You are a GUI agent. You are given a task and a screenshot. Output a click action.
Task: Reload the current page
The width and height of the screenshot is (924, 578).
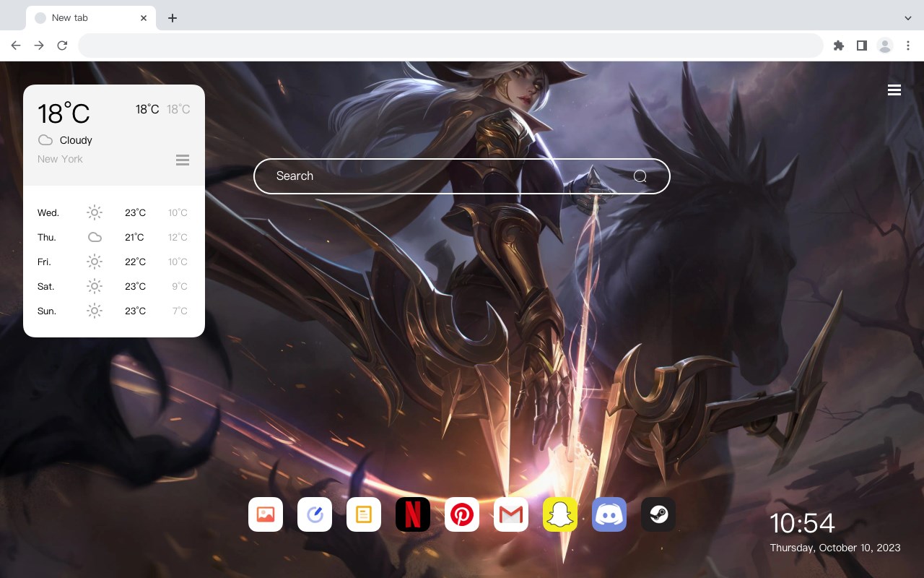tap(62, 46)
